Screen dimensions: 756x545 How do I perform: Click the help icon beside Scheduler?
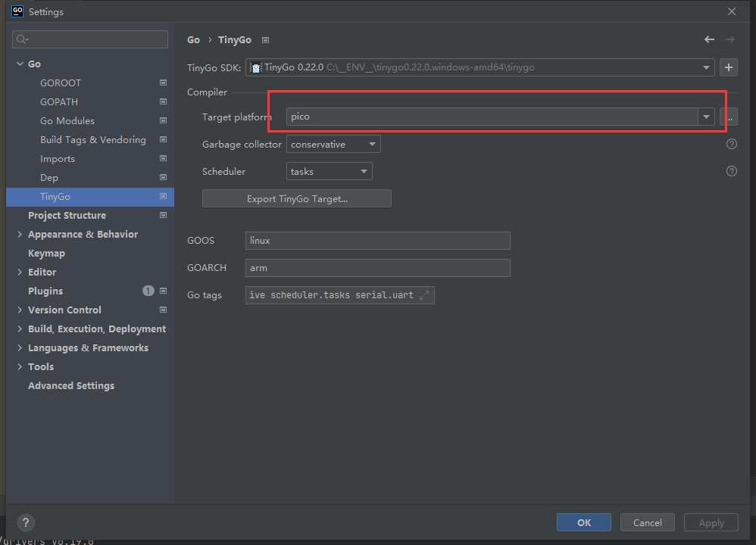tap(732, 171)
